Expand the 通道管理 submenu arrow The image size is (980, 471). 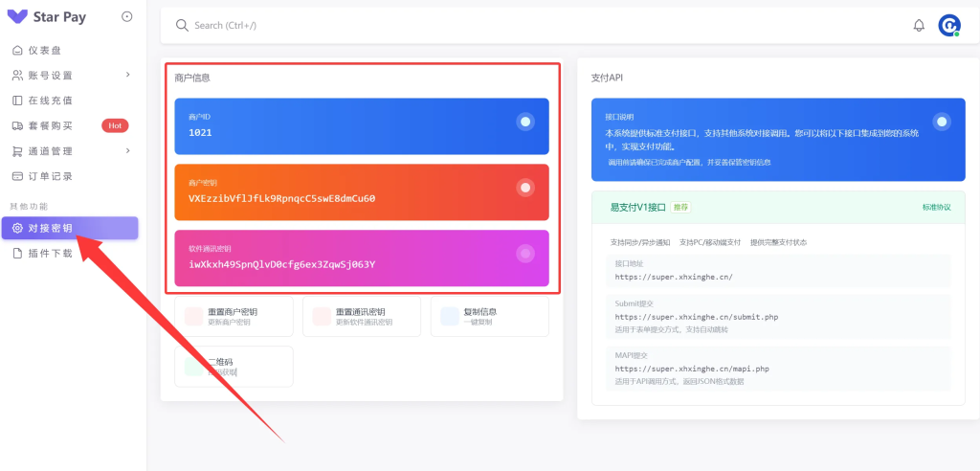click(128, 151)
